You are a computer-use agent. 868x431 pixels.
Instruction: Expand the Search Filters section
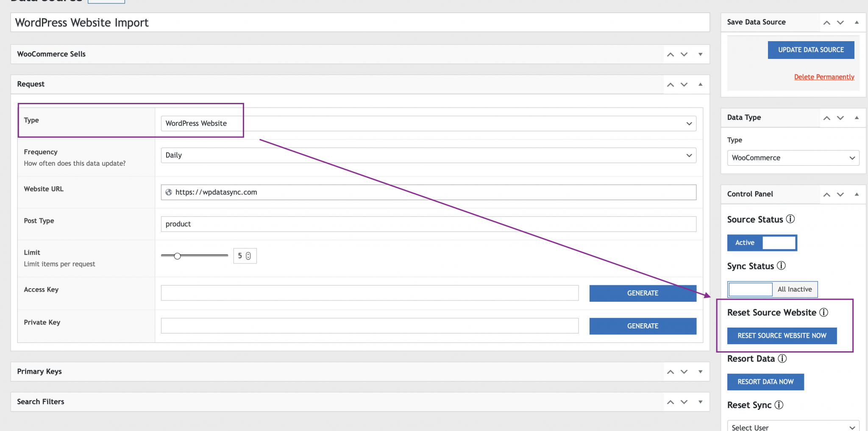tap(700, 401)
